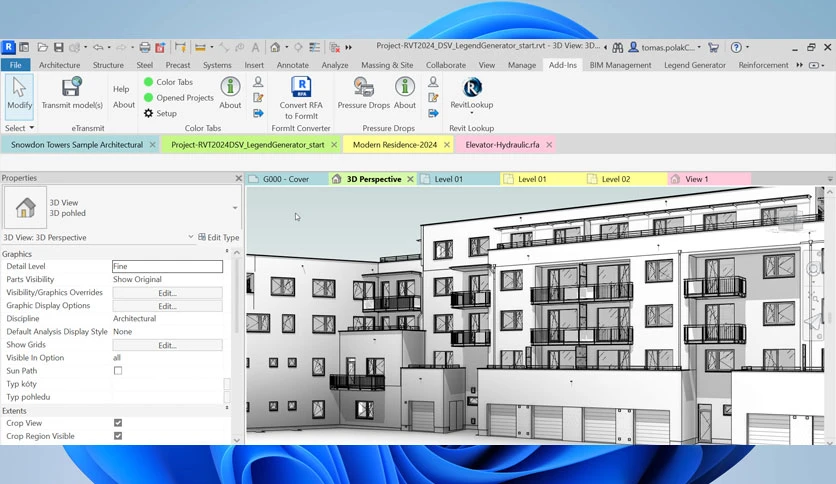The width and height of the screenshot is (836, 484).
Task: Click the Text 'A' icon in quick access
Action: (x=255, y=47)
